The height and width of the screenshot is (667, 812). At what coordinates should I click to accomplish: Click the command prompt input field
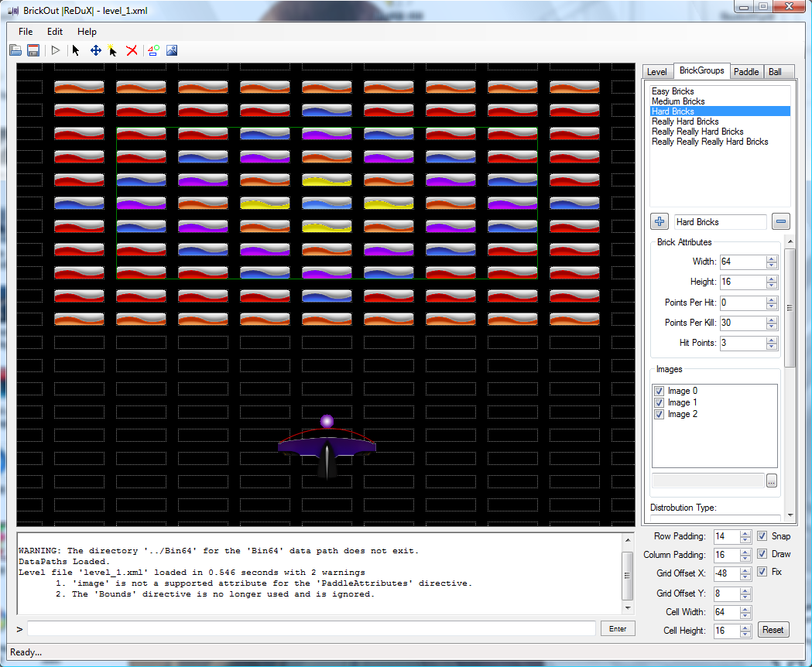coord(311,628)
